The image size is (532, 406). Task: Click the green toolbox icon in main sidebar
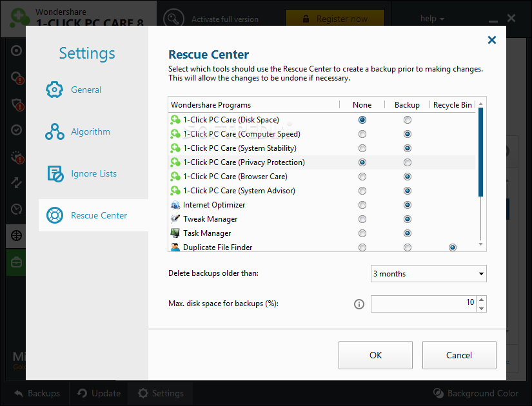(x=16, y=262)
